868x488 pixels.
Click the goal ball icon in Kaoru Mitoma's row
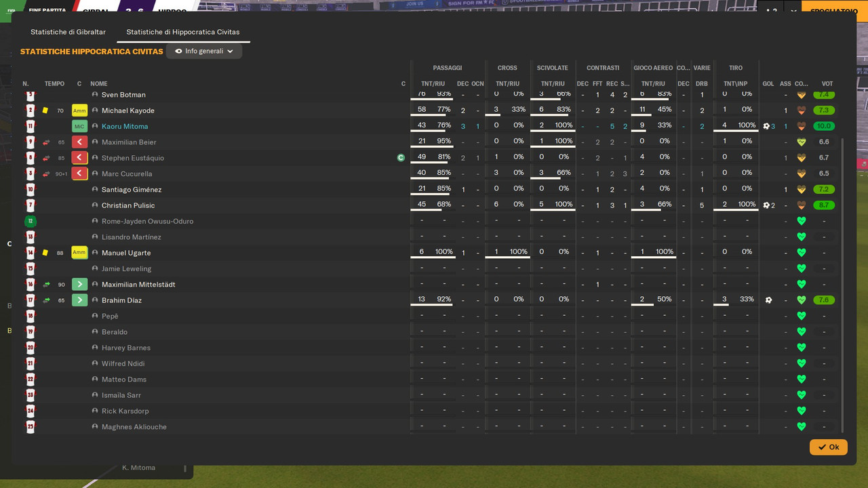coord(766,126)
